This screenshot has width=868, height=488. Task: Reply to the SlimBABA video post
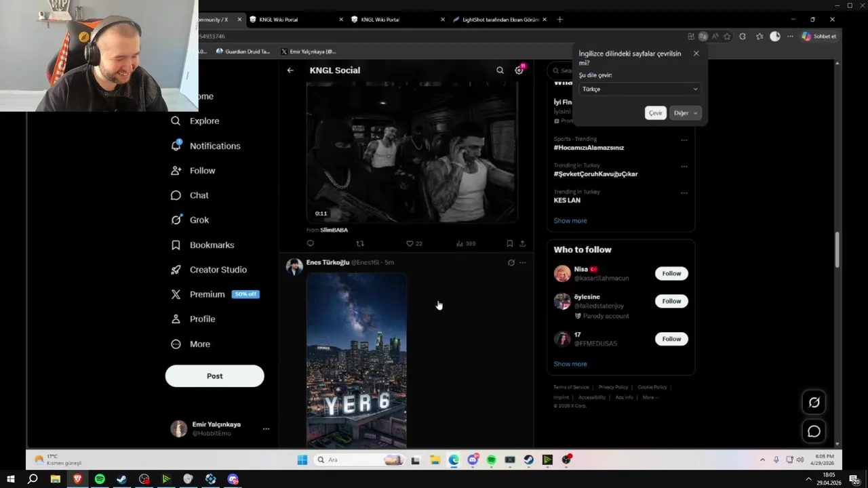tap(311, 243)
